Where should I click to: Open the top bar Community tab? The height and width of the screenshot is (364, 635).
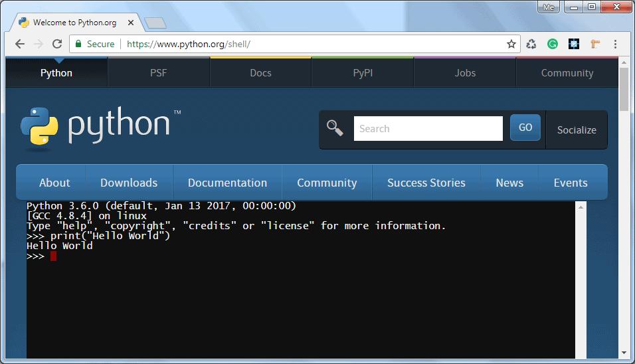point(567,73)
